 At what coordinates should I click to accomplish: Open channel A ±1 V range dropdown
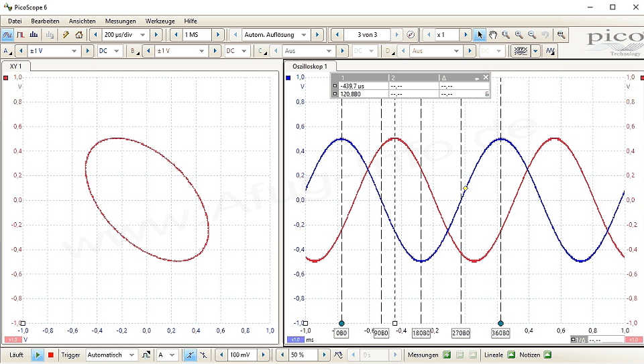click(x=74, y=51)
